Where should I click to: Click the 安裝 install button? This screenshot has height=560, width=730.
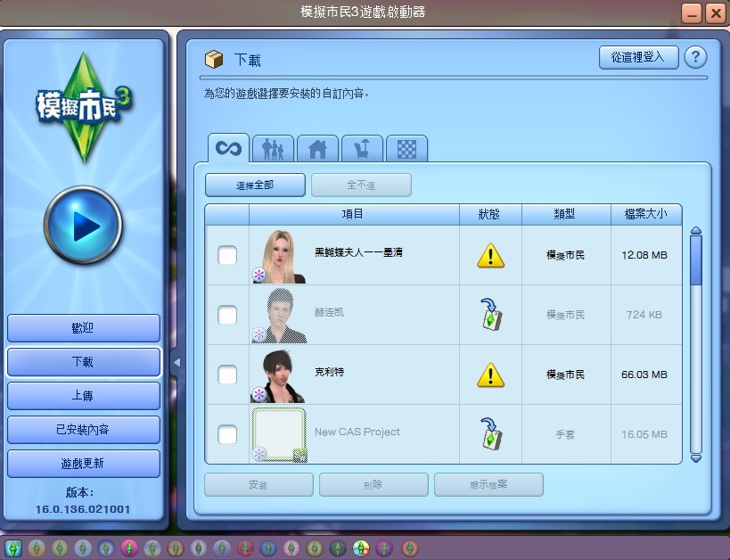point(258,484)
